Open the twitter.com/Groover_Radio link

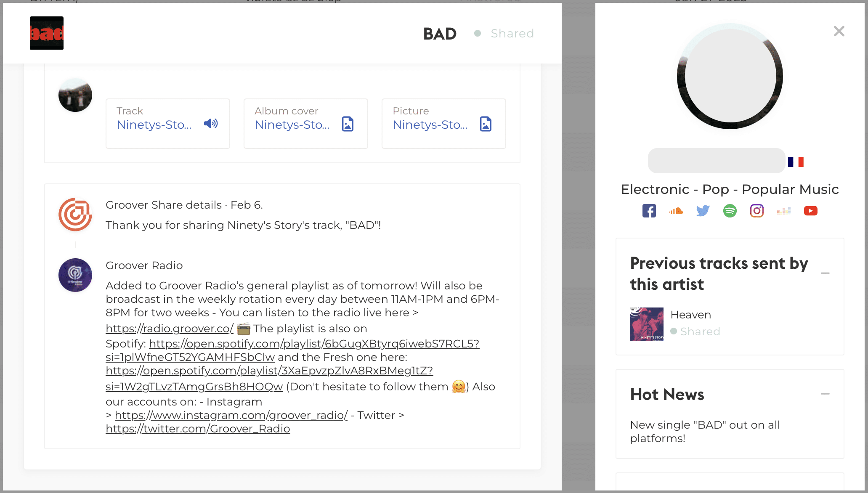tap(198, 429)
